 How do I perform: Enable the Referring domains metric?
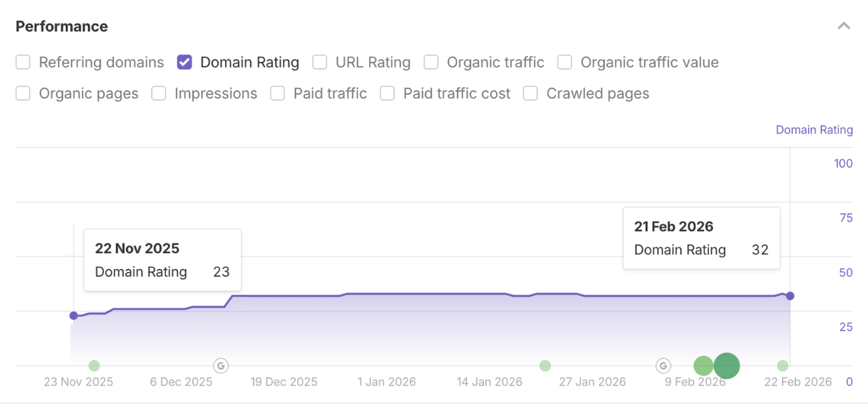click(x=22, y=61)
